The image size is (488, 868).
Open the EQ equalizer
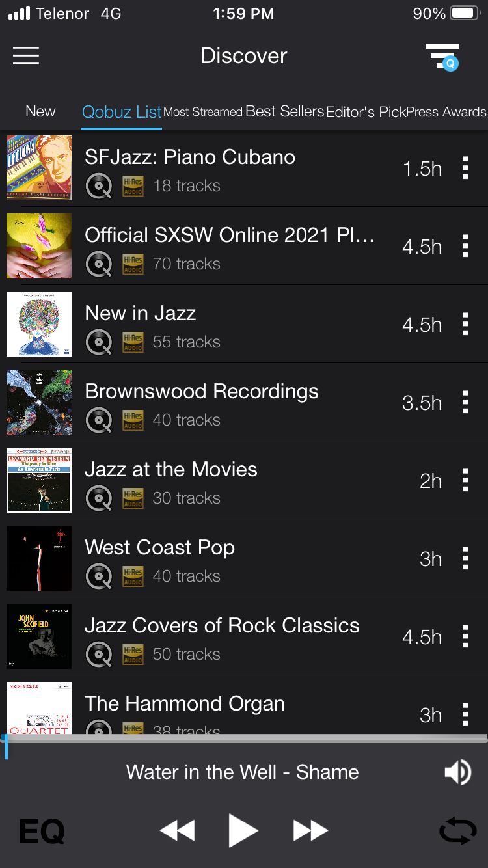point(42,831)
